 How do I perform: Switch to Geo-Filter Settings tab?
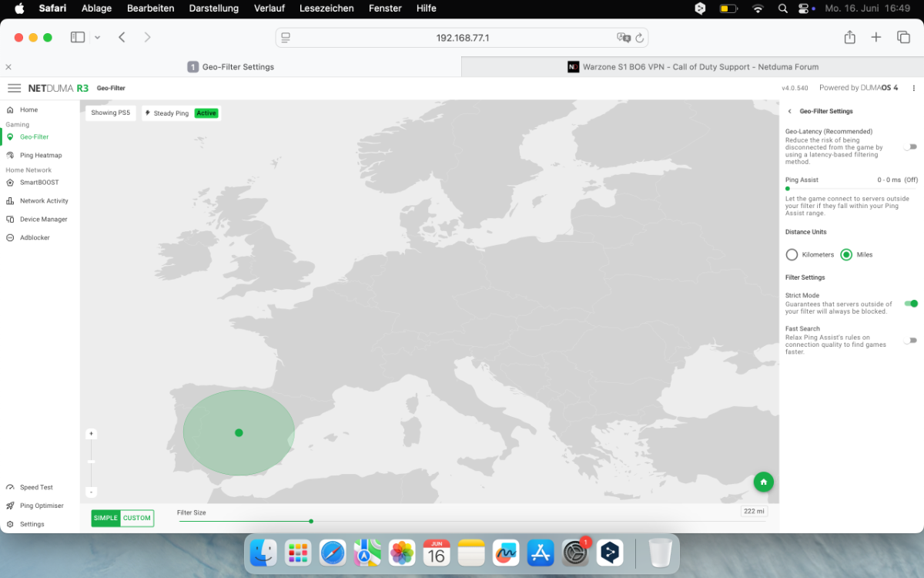point(231,67)
